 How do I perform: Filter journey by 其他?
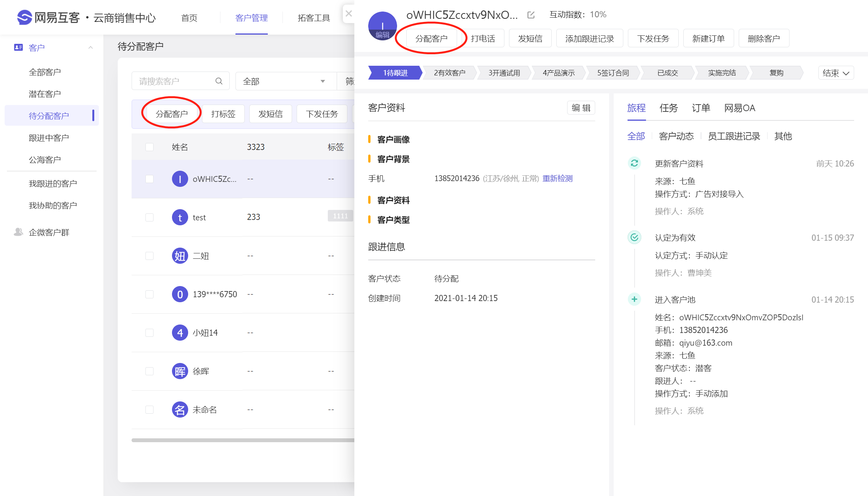(783, 136)
